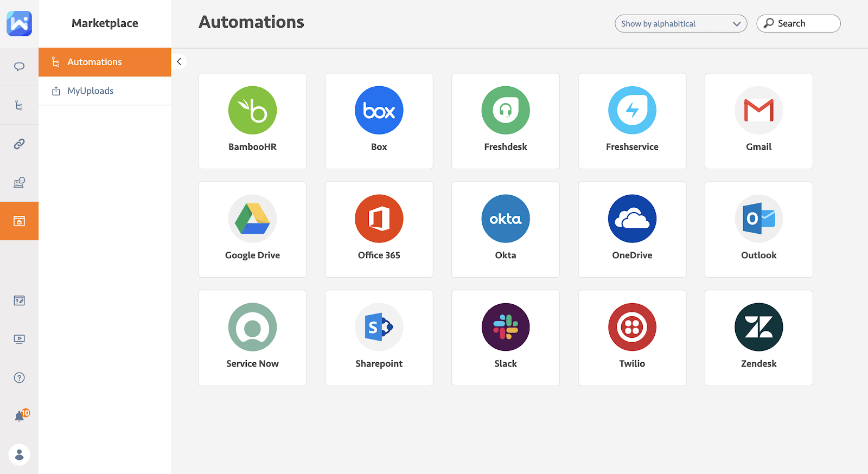This screenshot has width=868, height=474.
Task: Open the automation tree icon in sidebar
Action: point(20,105)
